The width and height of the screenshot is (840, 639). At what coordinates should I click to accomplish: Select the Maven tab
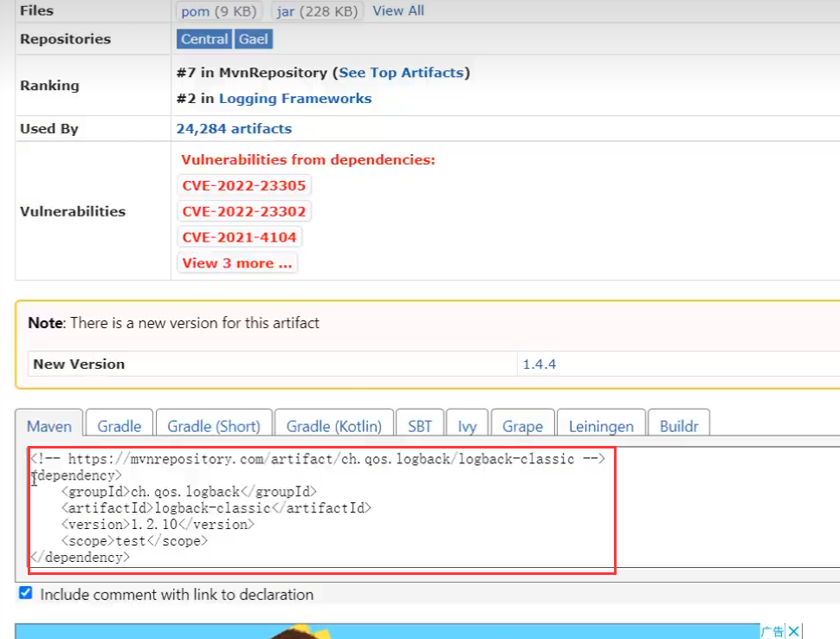(x=49, y=426)
